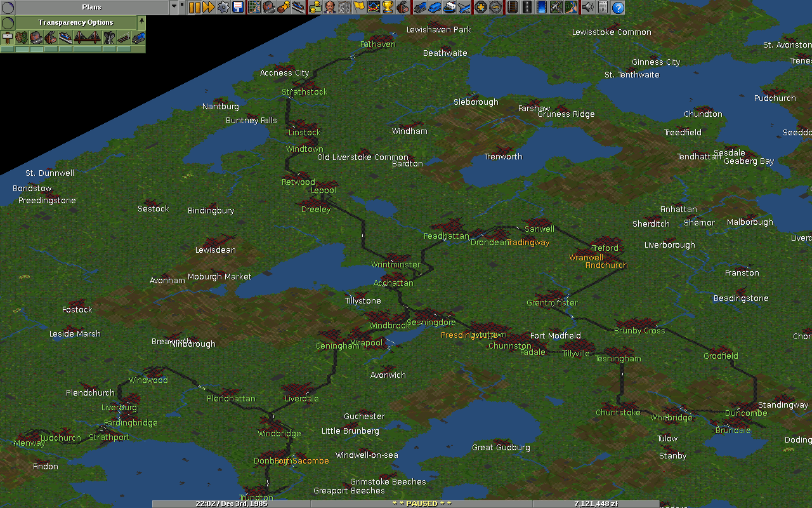The height and width of the screenshot is (508, 812).
Task: Zoom in with the magnifier plus icon
Action: 481,8
